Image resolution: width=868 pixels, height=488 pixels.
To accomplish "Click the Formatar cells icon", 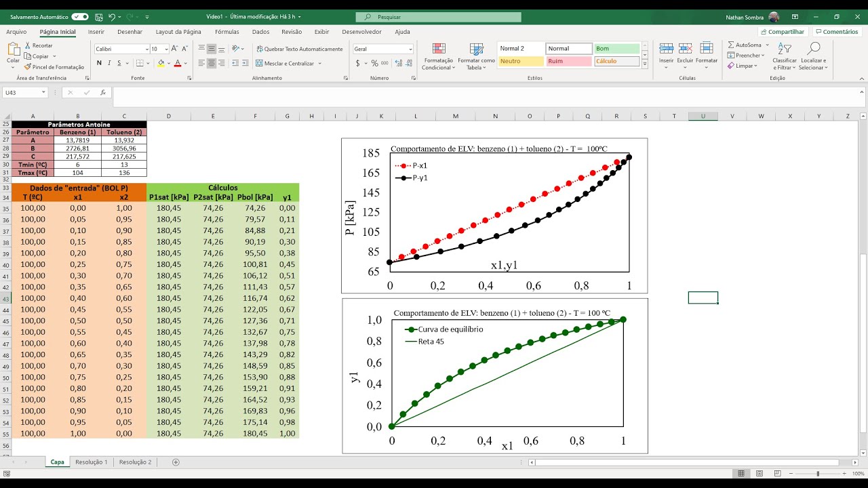I will click(x=707, y=48).
